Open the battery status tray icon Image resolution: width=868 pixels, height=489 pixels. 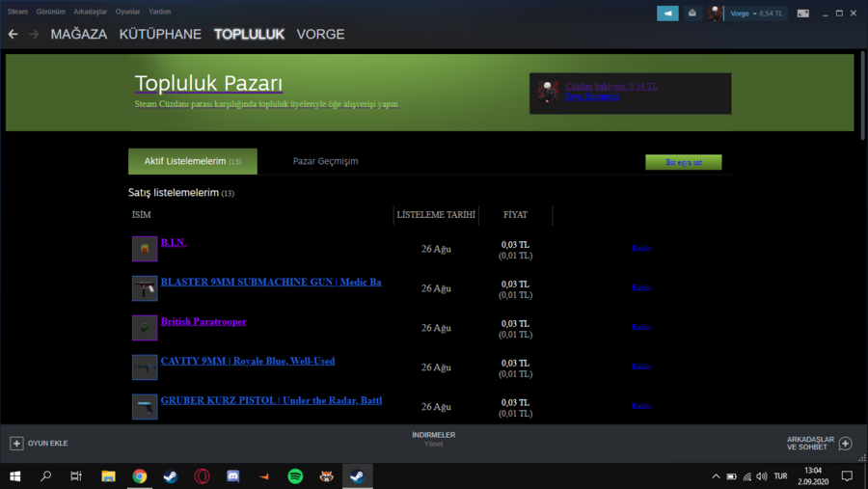[731, 476]
